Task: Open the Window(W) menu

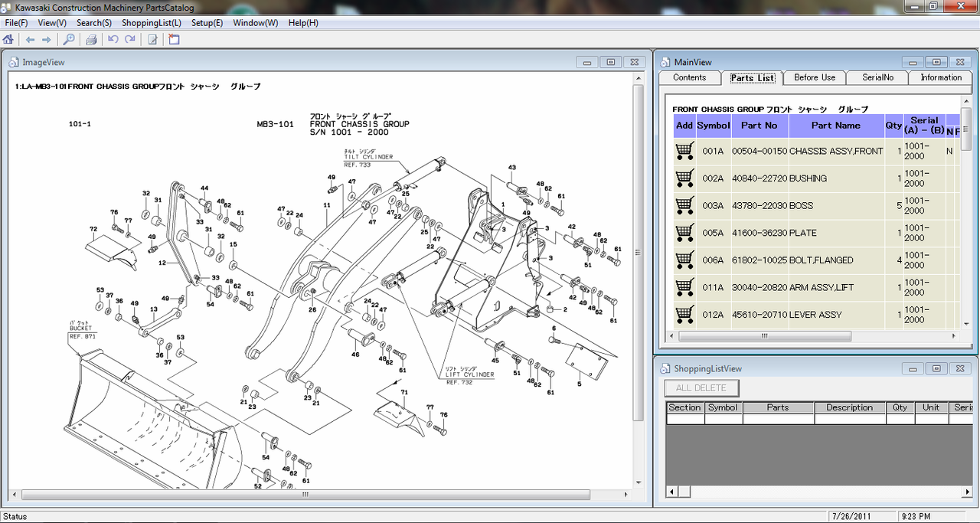Action: coord(256,23)
